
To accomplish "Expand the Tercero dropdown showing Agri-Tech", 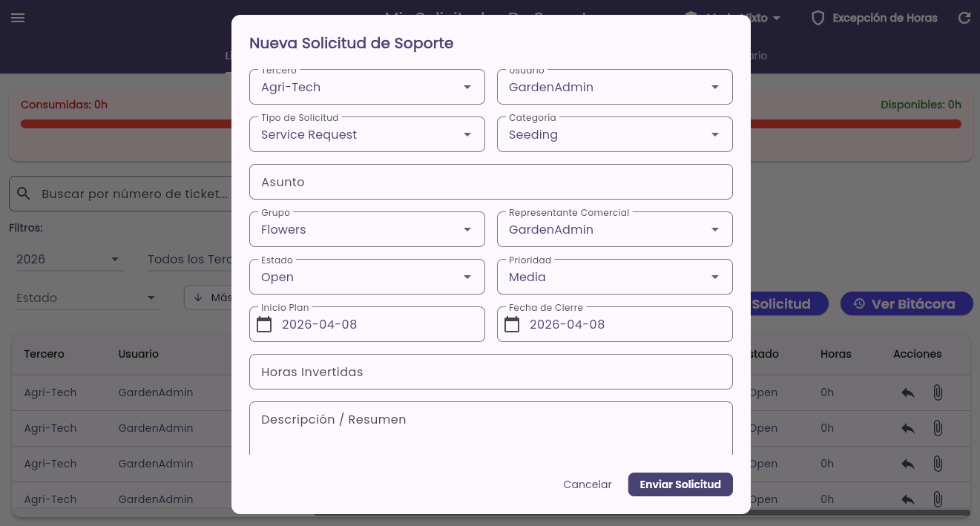I will pyautogui.click(x=367, y=87).
